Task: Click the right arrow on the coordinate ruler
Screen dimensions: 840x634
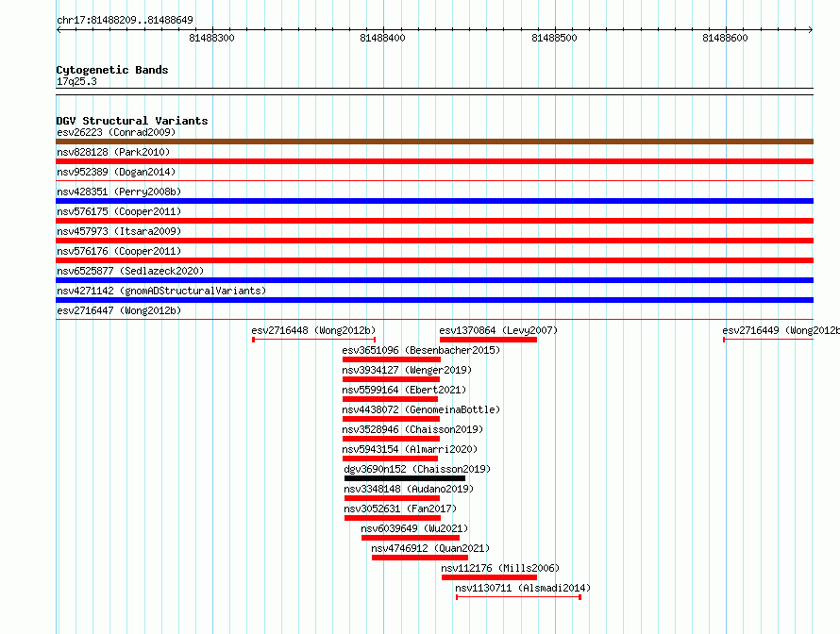Action: click(x=811, y=29)
